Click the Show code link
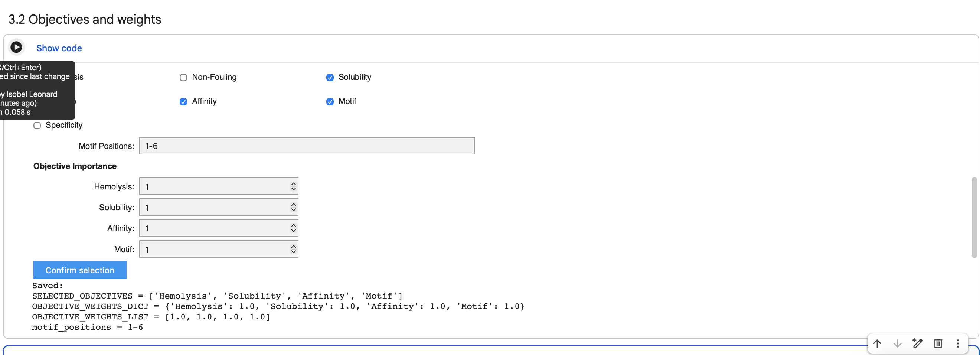The width and height of the screenshot is (980, 355). coord(59,48)
